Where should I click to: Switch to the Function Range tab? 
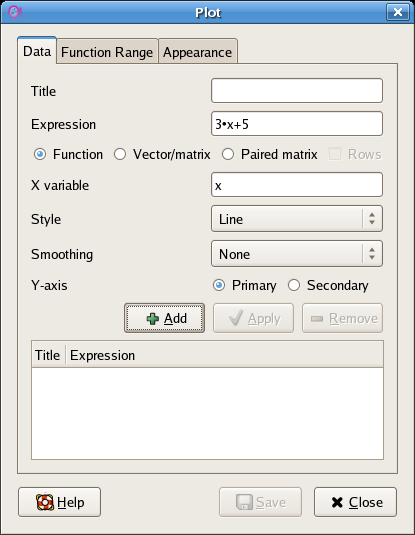pos(107,52)
